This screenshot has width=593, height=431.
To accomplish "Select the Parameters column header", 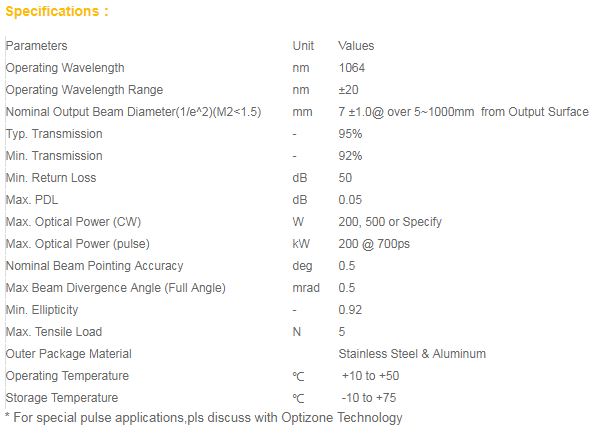I will [37, 46].
